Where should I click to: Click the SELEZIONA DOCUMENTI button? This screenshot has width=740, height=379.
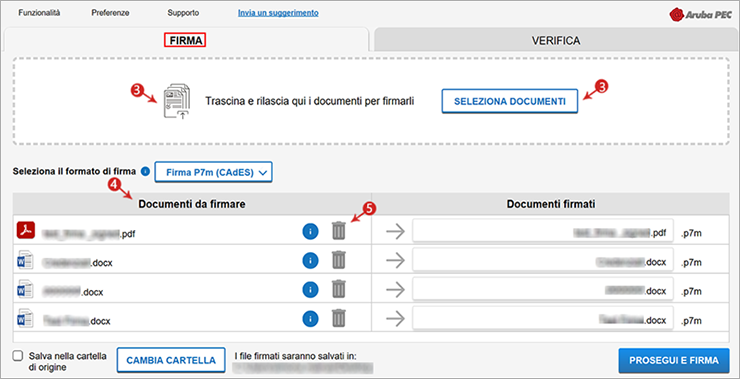coord(510,101)
